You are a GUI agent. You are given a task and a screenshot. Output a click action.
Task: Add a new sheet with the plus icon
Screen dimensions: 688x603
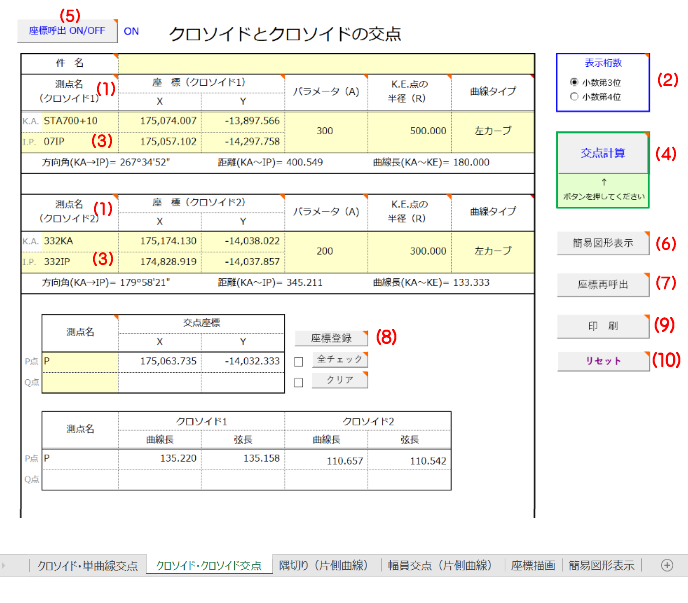(667, 565)
